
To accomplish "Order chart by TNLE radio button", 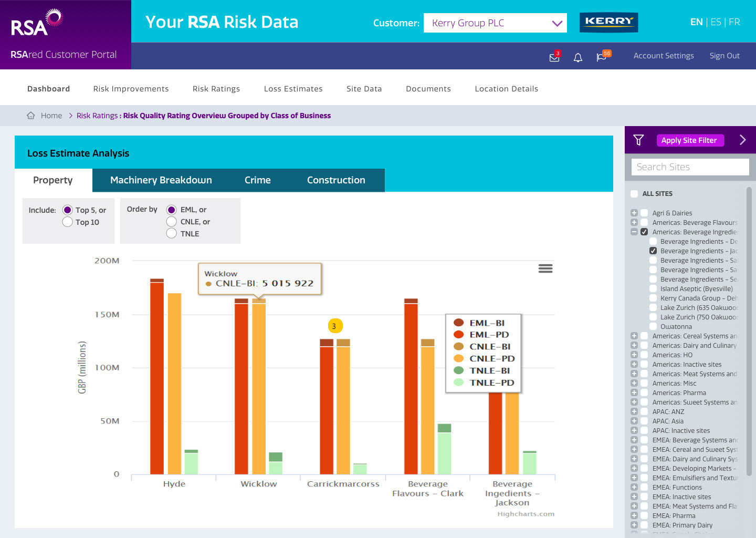I will 172,234.
